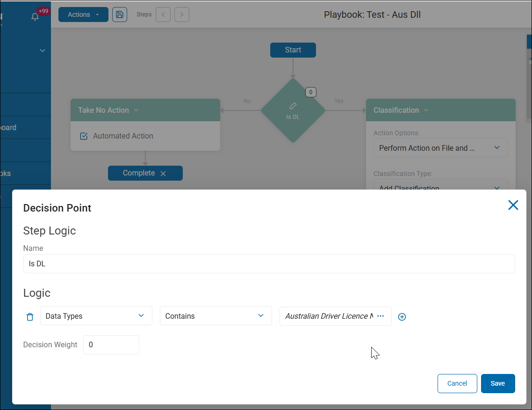
Task: Add a new logic condition plus icon
Action: [402, 317]
